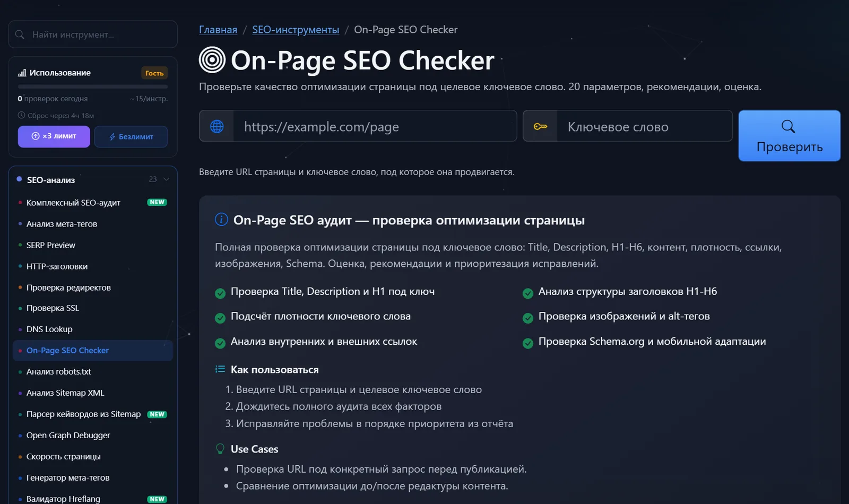Screen dimensions: 849x504
Task: Click the list icon beside 'Как пользоваться'
Action: click(220, 369)
